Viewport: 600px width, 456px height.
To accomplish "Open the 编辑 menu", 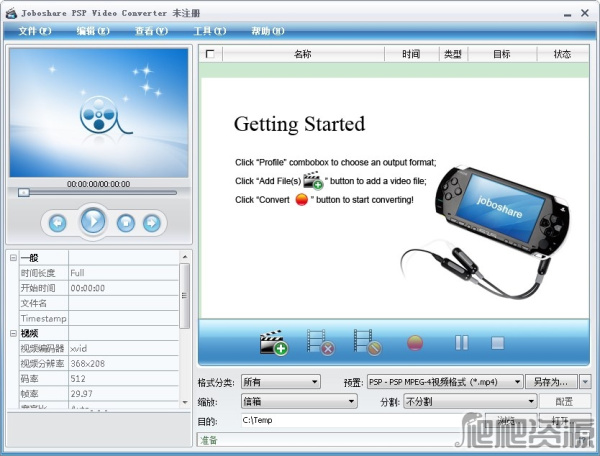I will pos(93,31).
